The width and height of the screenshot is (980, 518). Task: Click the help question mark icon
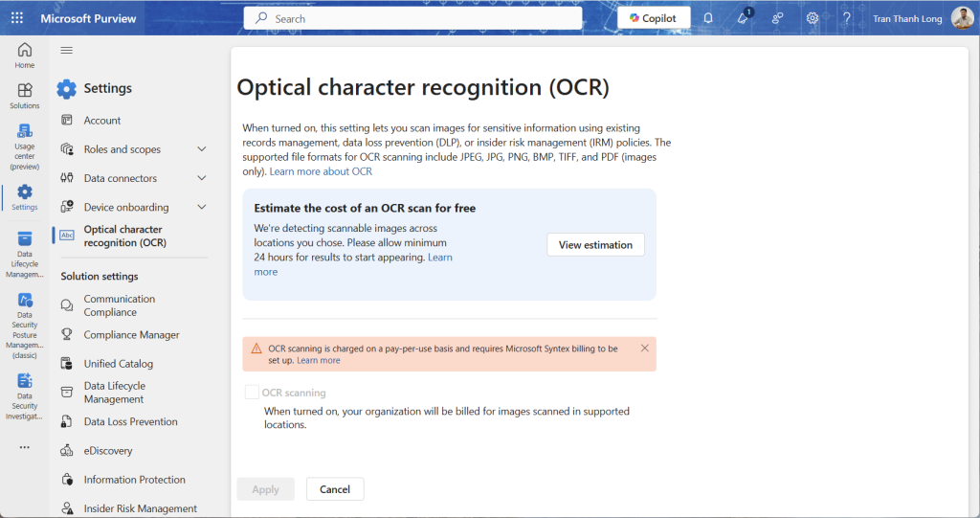(x=846, y=18)
